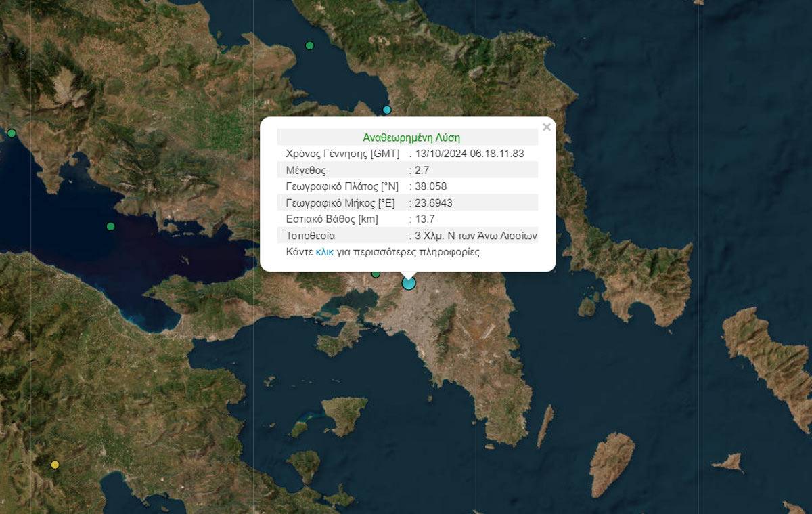Close the earthquake info popup
812x514 pixels.
pyautogui.click(x=547, y=127)
